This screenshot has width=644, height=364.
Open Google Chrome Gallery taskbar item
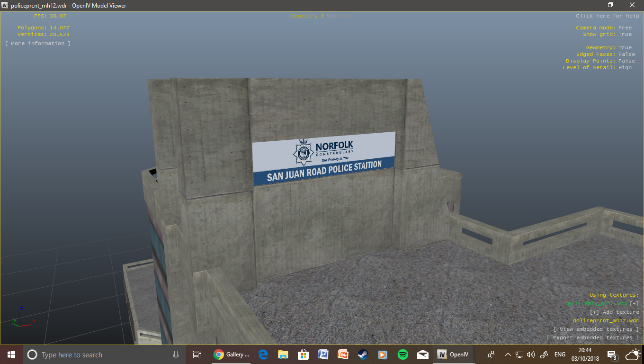[232, 355]
